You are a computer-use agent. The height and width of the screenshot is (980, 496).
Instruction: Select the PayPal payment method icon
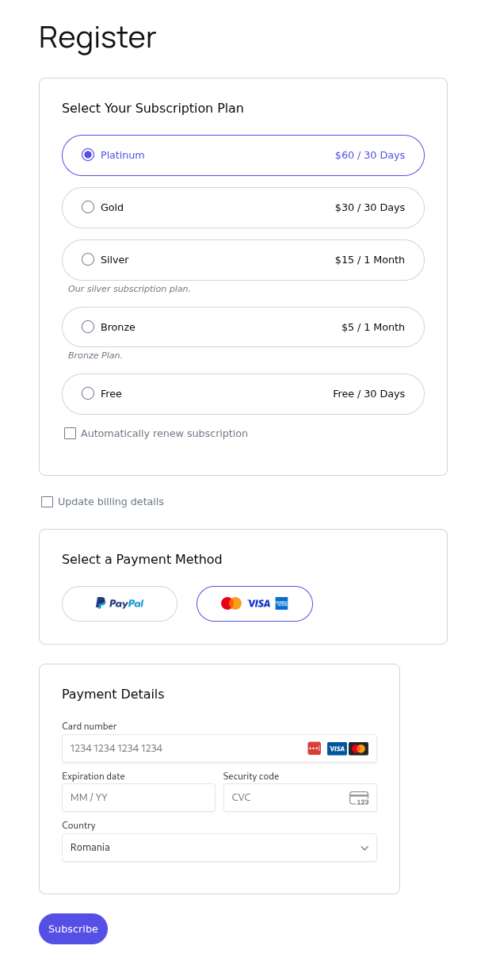[x=120, y=603]
